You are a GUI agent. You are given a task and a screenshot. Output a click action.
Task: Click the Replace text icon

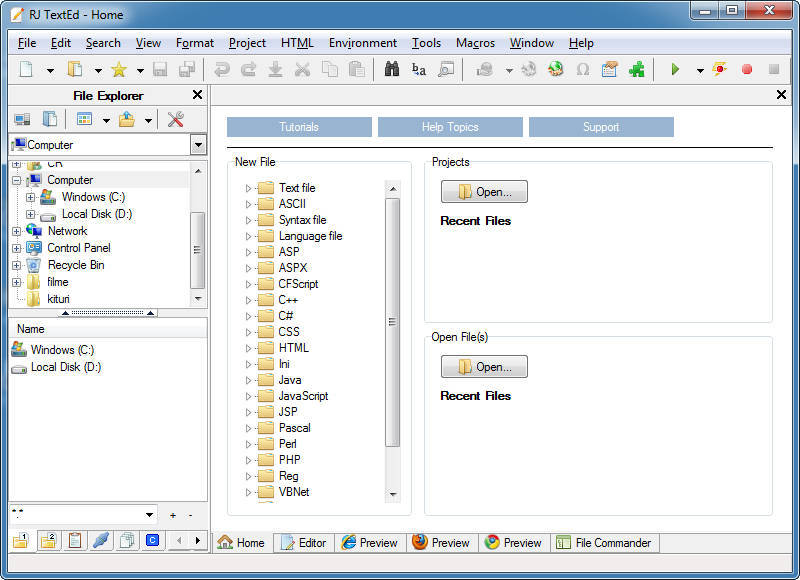[418, 69]
